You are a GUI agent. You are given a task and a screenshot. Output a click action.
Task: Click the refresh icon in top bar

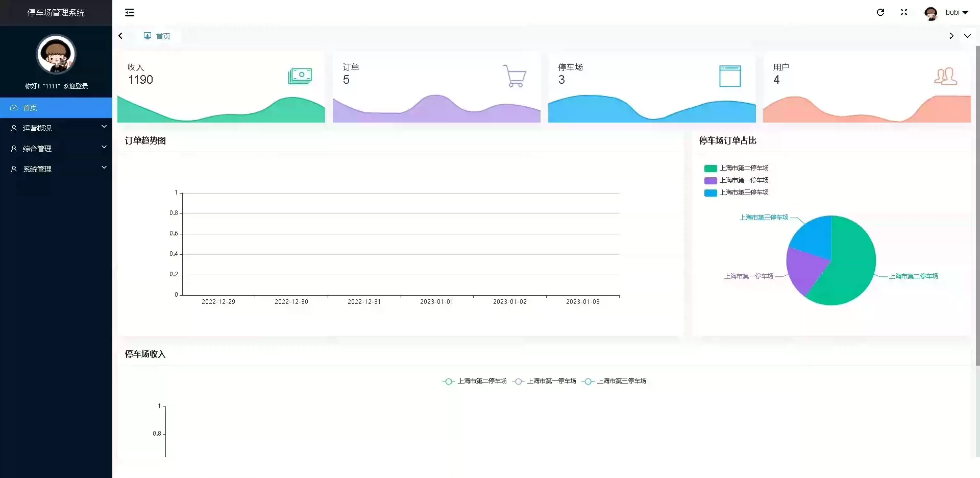(x=880, y=12)
